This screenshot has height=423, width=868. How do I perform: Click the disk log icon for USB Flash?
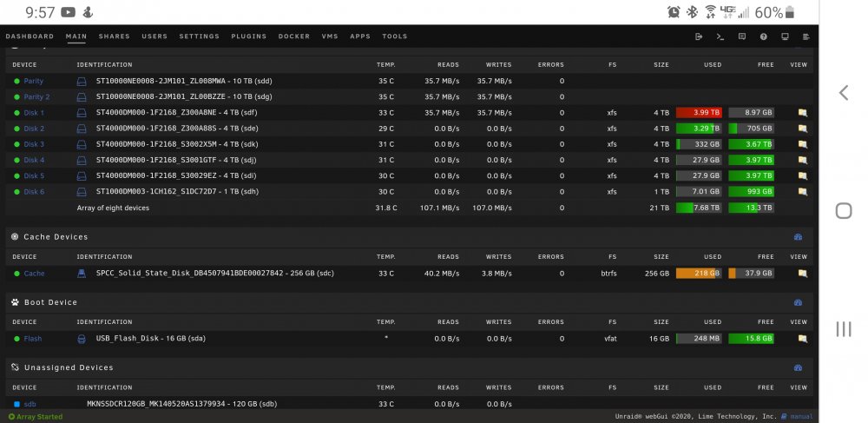[82, 339]
